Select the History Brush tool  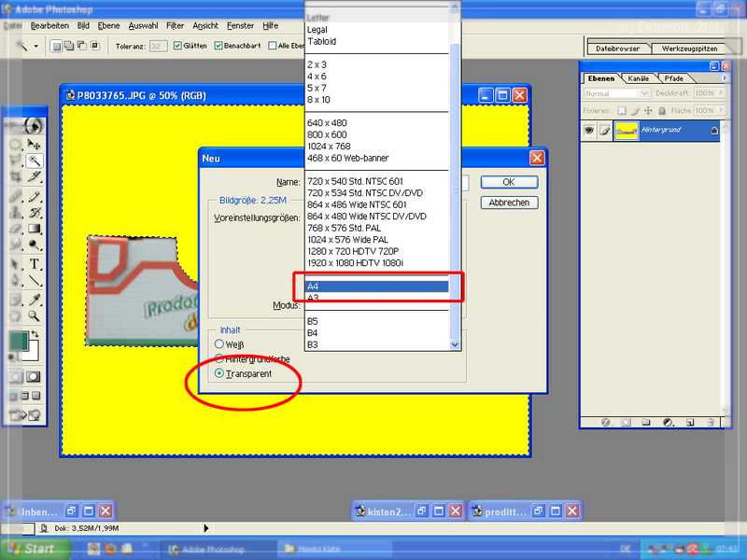tap(34, 213)
